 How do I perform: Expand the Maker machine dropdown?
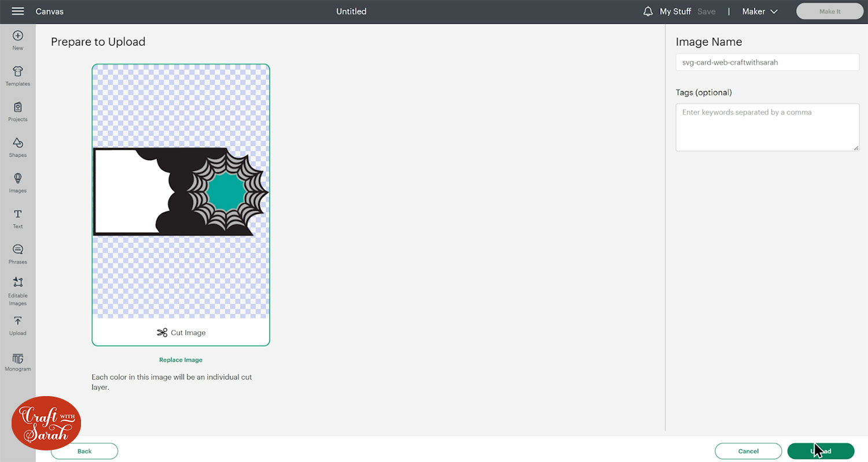pos(760,12)
